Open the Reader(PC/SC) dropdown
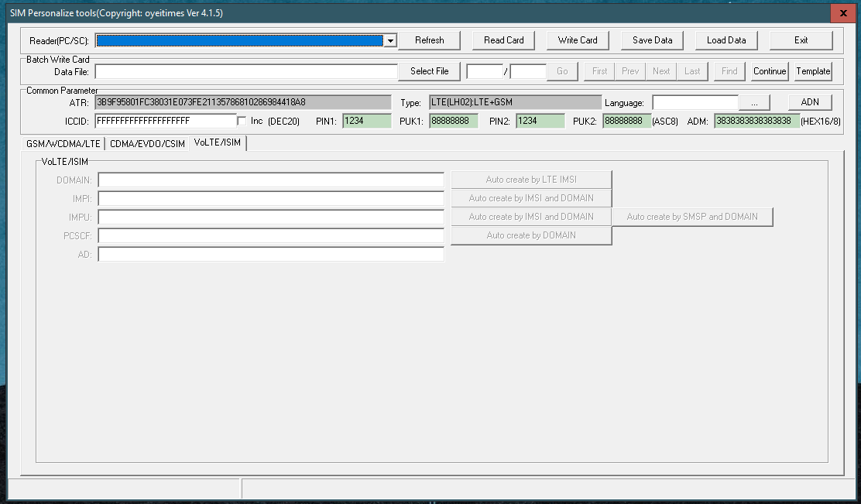861x504 pixels. pos(390,40)
